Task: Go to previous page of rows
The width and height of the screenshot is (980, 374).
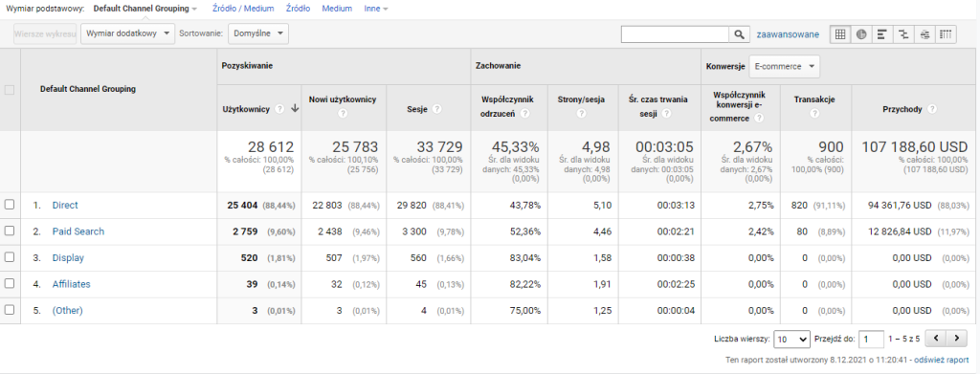Action: click(x=935, y=339)
